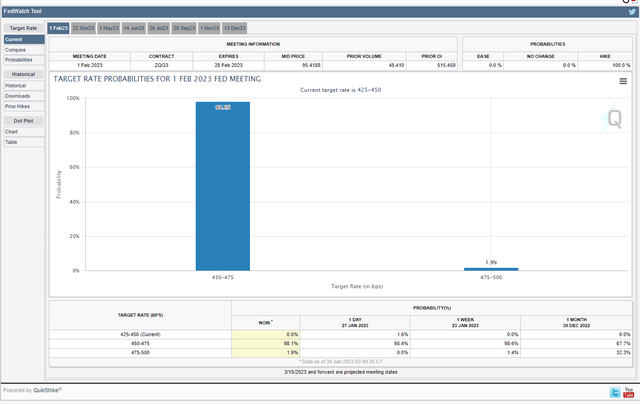Click the QuikStrike Q watermark logo
The height and width of the screenshot is (404, 640).
[614, 119]
